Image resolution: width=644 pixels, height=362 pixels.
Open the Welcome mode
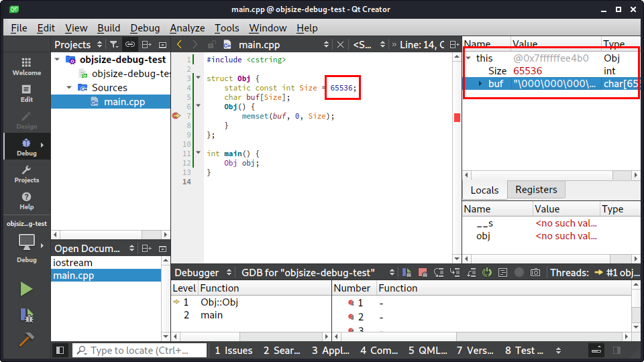click(x=26, y=66)
